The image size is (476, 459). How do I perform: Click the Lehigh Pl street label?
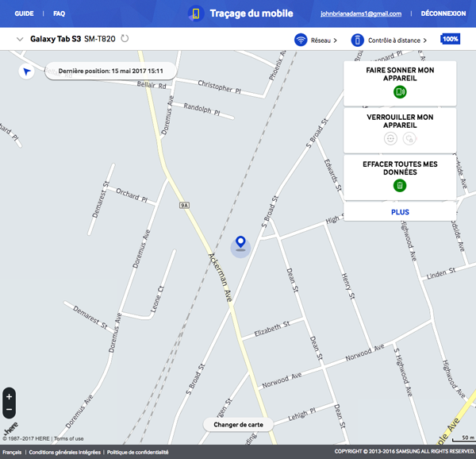[301, 415]
